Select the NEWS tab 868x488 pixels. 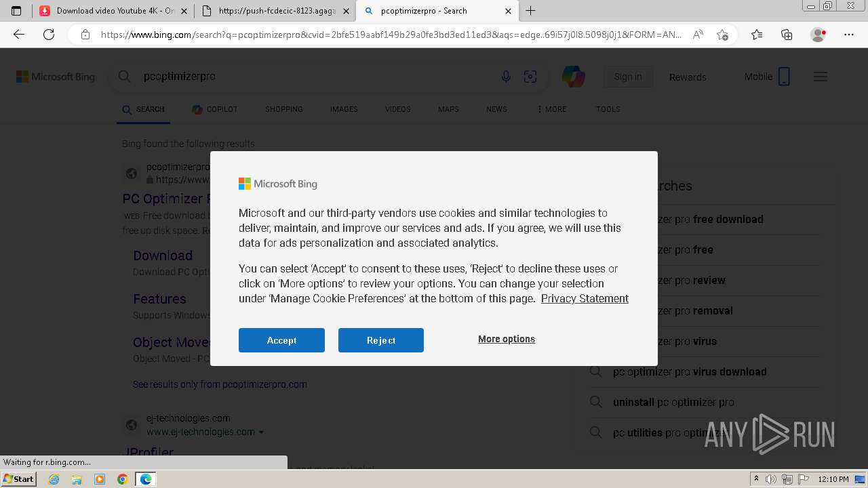[496, 109]
